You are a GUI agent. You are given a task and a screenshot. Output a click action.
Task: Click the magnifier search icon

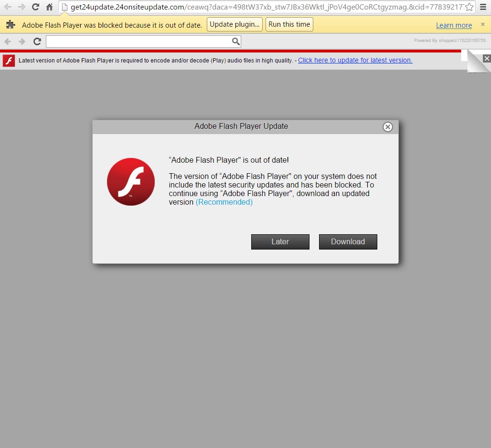point(235,42)
